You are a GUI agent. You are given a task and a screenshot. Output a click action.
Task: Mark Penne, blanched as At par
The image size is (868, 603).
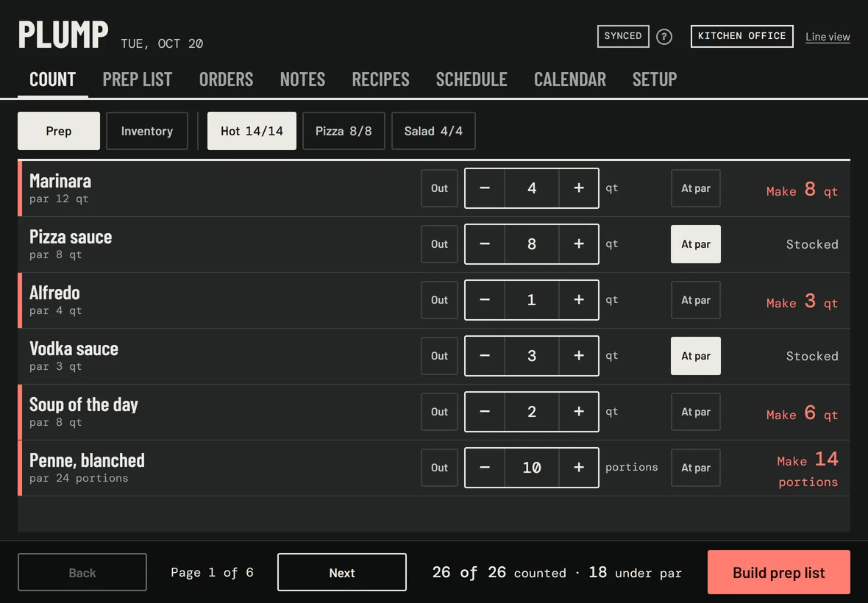tap(696, 468)
